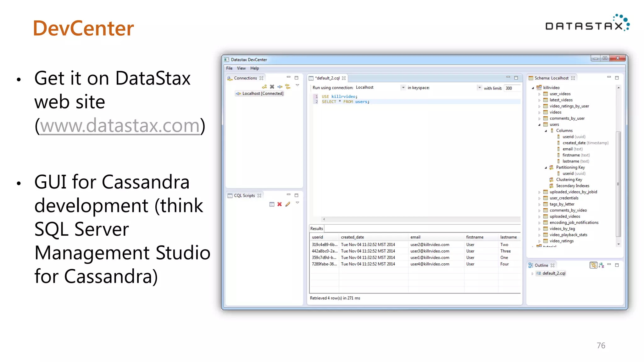
Task: Maximize the CQL editor pane
Action: [x=516, y=78]
